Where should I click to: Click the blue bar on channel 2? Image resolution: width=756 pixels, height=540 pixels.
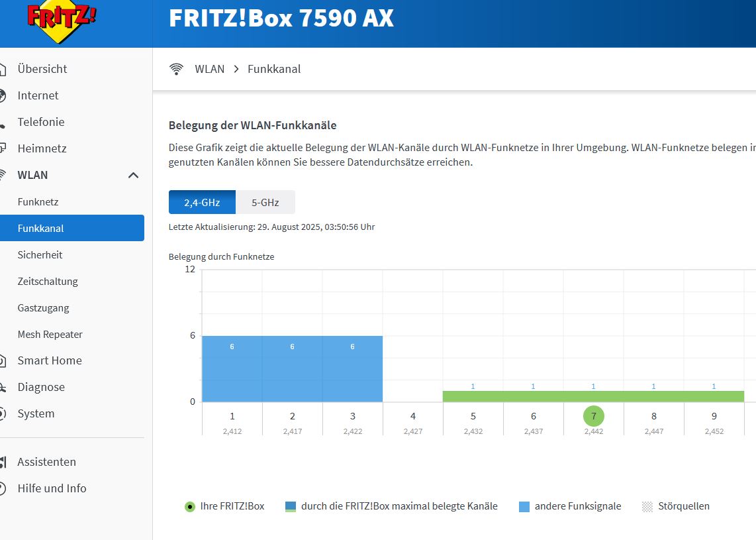pyautogui.click(x=292, y=368)
